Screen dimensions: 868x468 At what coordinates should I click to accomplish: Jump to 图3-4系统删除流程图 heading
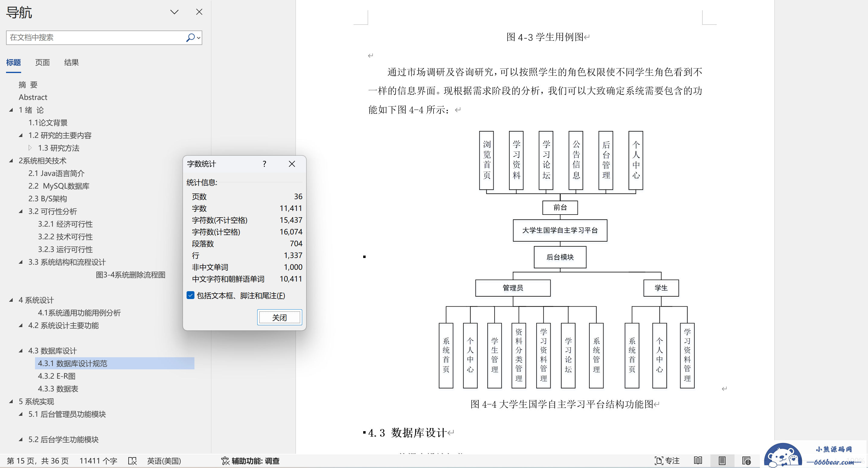[x=131, y=275]
